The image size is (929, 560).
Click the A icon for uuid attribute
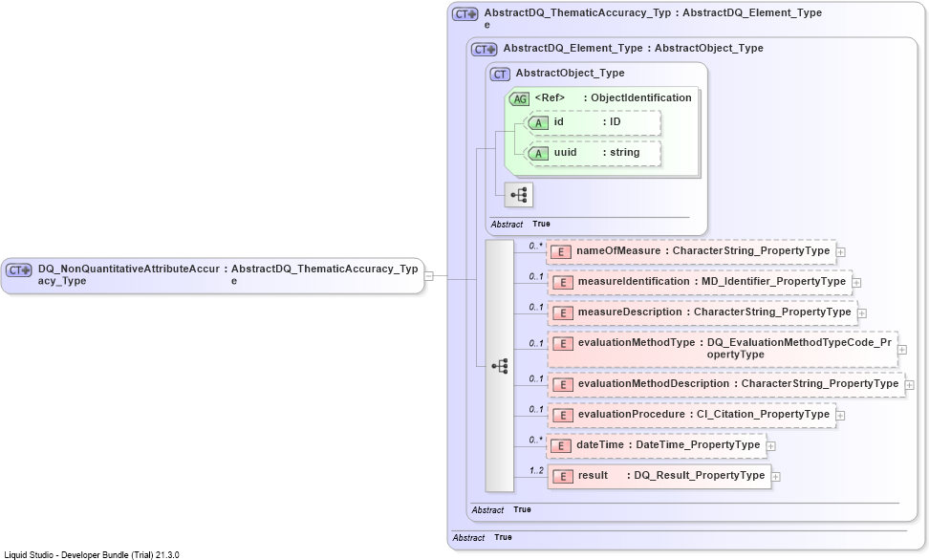[538, 154]
